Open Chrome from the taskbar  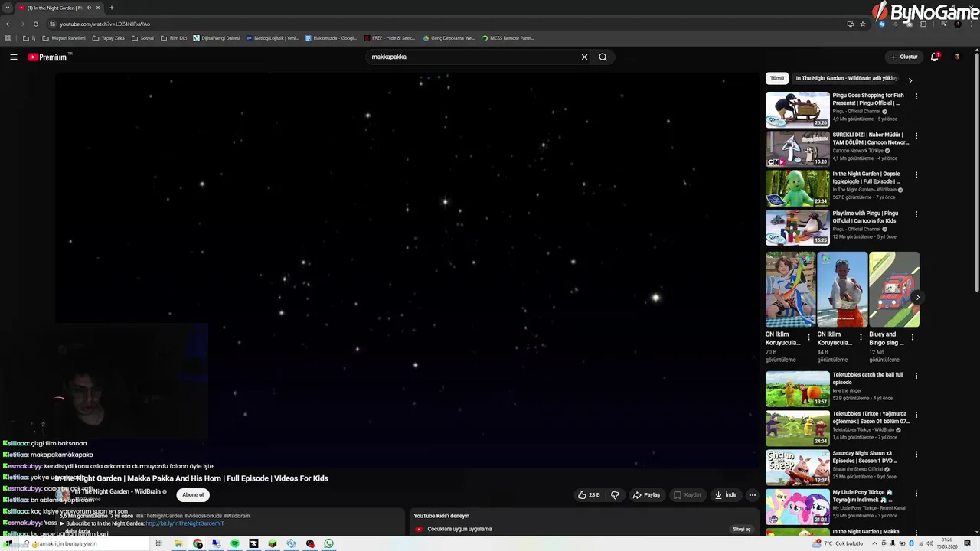[x=198, y=543]
